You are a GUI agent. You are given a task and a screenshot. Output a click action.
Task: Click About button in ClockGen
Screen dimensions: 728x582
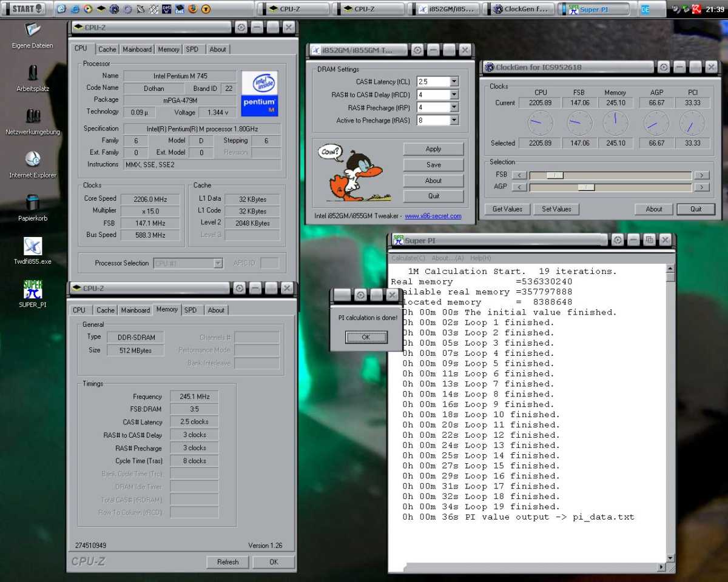[654, 209]
